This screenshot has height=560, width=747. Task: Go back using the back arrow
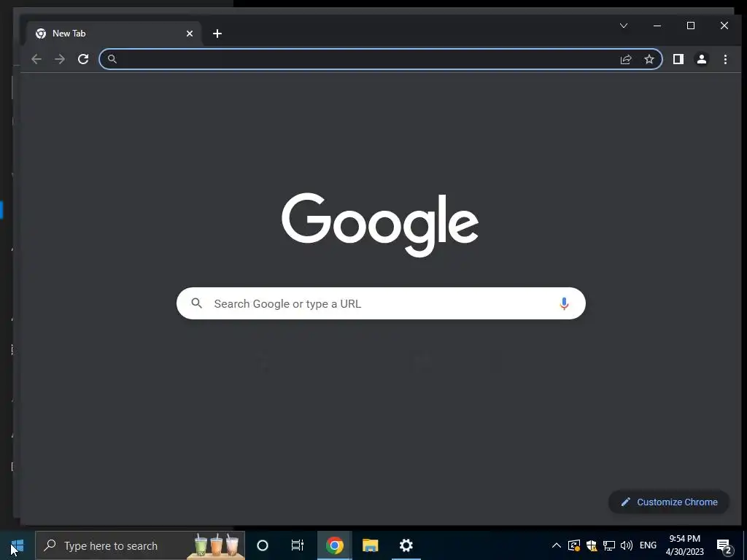tap(36, 59)
